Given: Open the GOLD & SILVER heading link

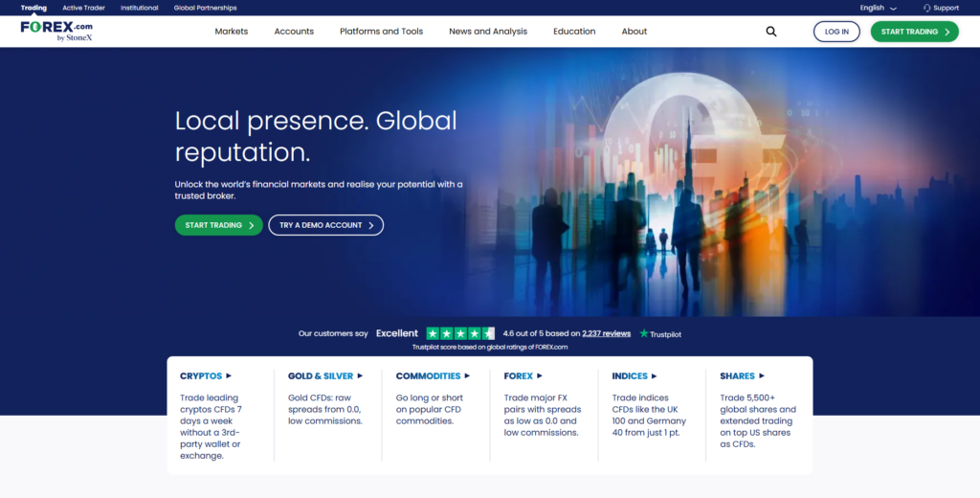Looking at the screenshot, I should [321, 376].
